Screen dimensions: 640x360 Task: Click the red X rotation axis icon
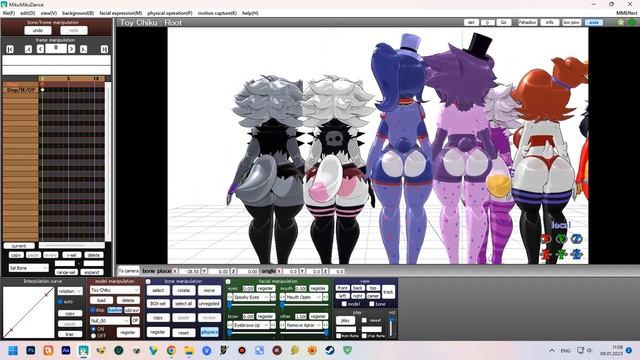click(546, 239)
